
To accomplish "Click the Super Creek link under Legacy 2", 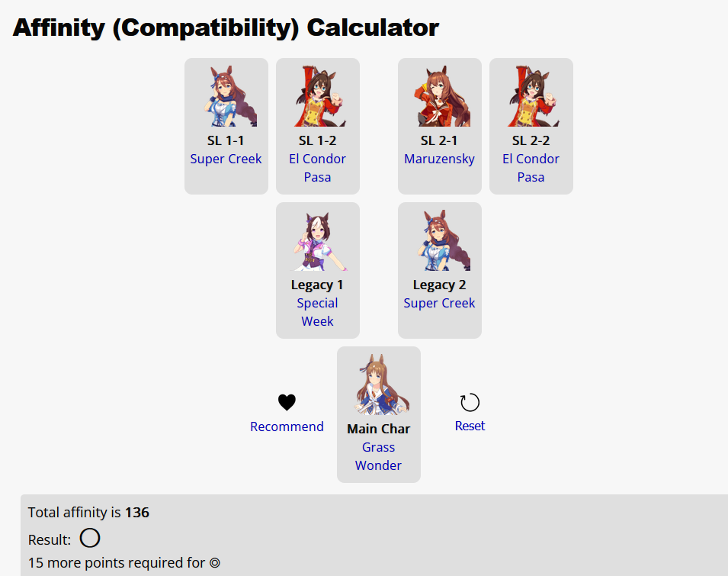I will point(439,303).
